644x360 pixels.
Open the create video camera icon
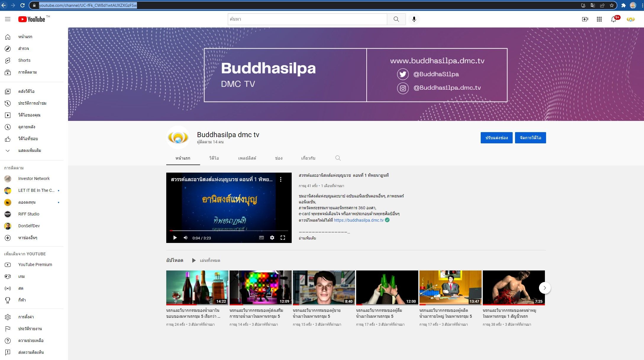pos(585,19)
